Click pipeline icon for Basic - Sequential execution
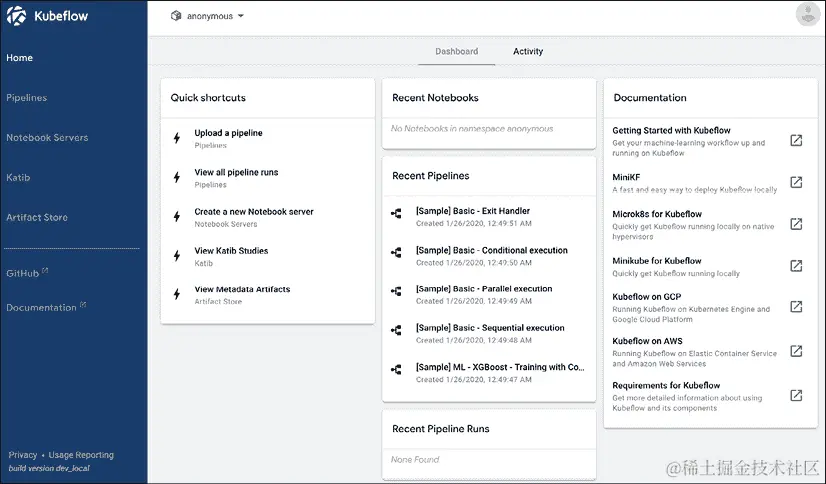Viewport: 826px width, 484px height. [396, 330]
